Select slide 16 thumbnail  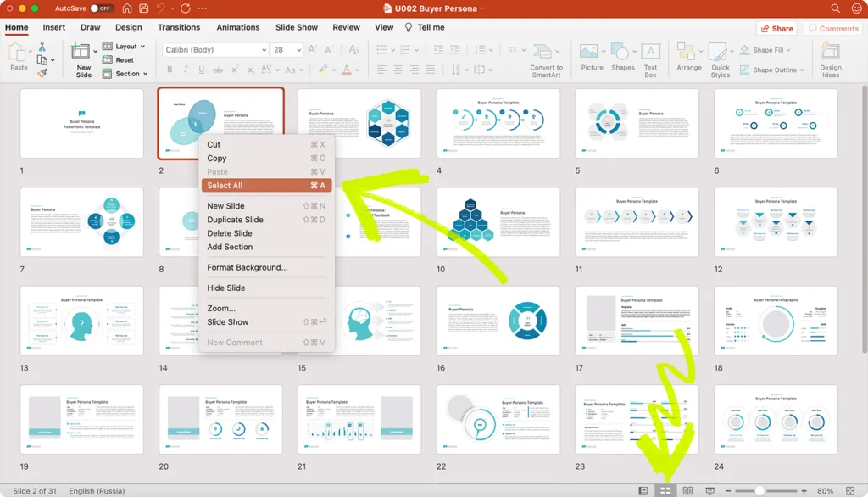498,321
